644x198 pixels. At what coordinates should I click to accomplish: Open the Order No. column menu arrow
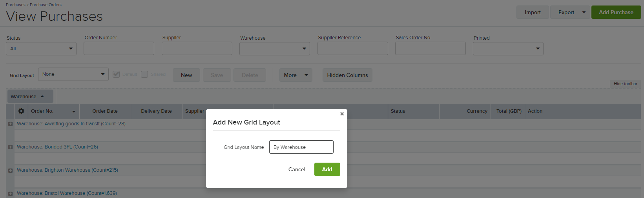73,112
